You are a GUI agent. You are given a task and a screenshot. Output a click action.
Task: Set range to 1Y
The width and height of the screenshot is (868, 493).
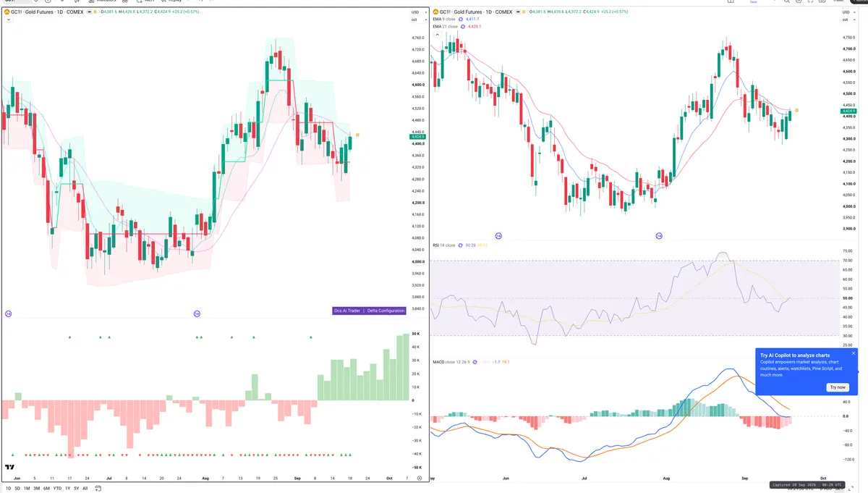67,489
